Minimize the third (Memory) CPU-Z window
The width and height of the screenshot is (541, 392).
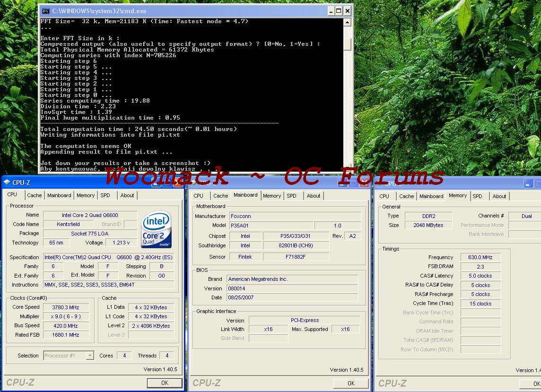[528, 183]
